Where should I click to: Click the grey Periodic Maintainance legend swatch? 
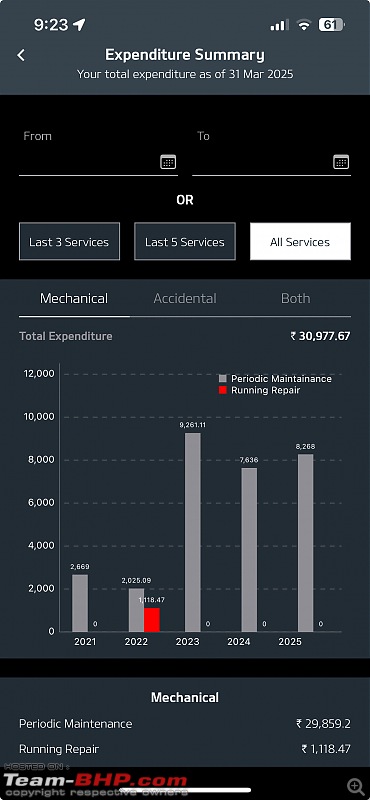(223, 379)
